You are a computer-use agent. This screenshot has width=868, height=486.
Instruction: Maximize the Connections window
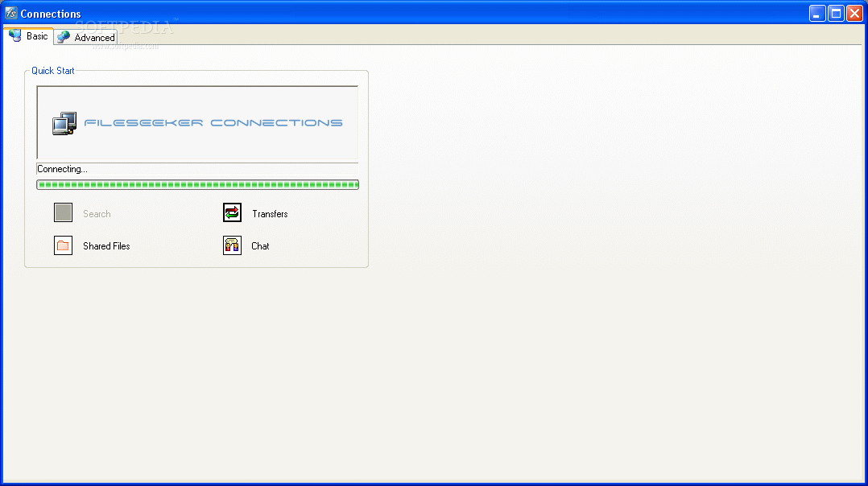click(x=836, y=13)
